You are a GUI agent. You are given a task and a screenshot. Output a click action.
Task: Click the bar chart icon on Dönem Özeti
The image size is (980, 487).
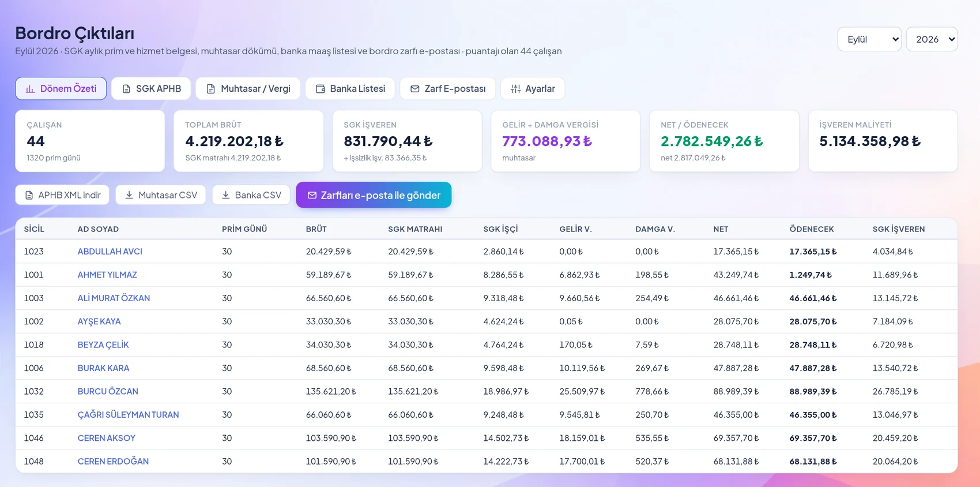(31, 89)
